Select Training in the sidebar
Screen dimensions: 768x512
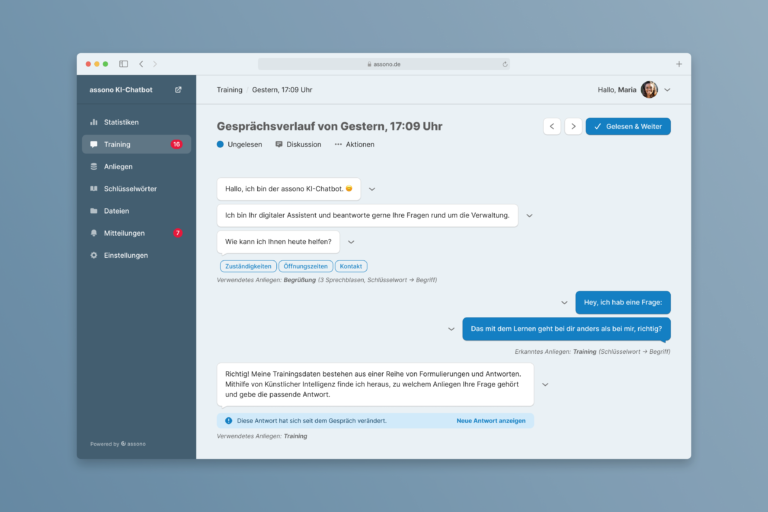pyautogui.click(x=136, y=144)
